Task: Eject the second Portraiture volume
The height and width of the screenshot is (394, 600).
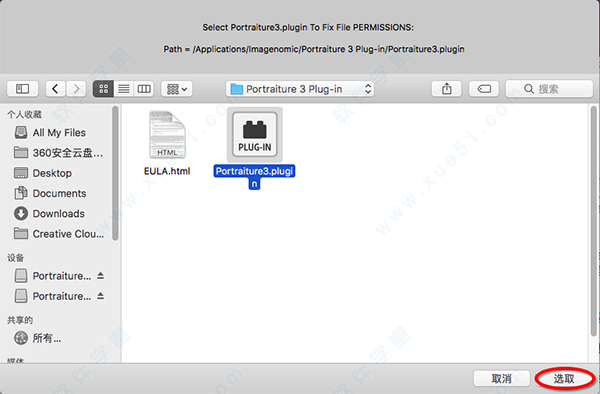Action: (x=100, y=296)
